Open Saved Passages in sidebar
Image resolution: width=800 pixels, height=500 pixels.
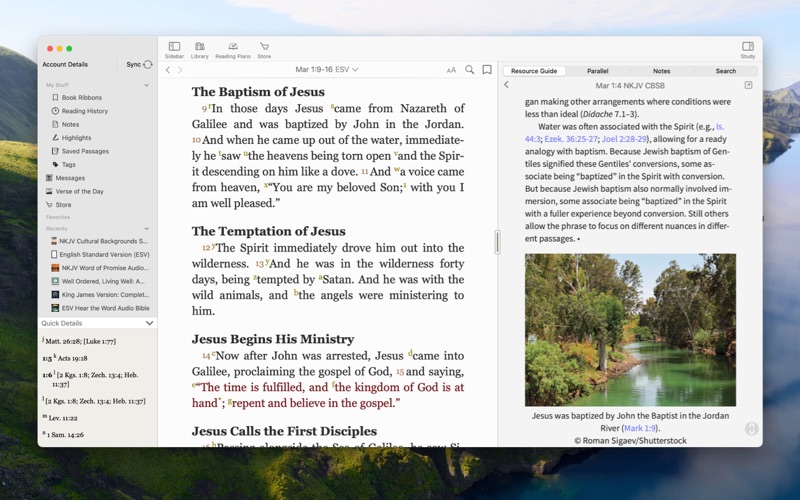pos(85,151)
